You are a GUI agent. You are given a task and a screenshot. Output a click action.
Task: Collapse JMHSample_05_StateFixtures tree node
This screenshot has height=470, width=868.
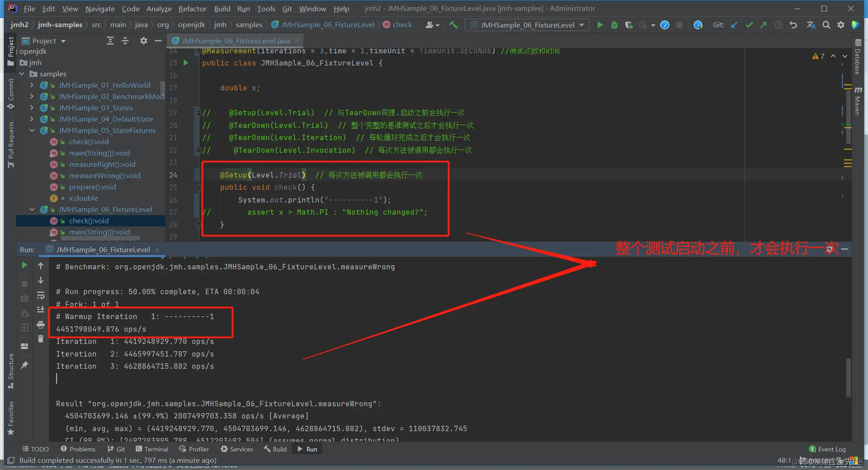pyautogui.click(x=32, y=130)
